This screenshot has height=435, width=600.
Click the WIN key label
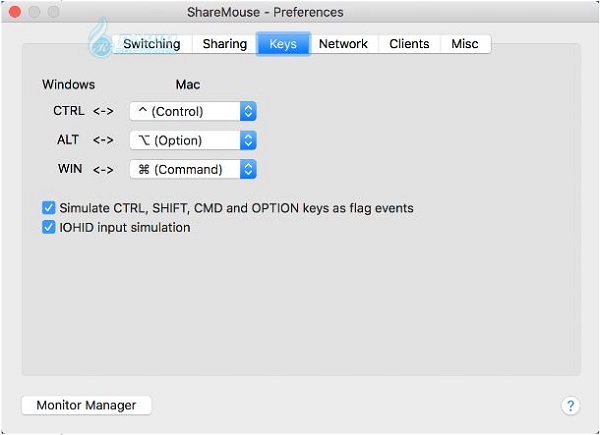pyautogui.click(x=70, y=169)
